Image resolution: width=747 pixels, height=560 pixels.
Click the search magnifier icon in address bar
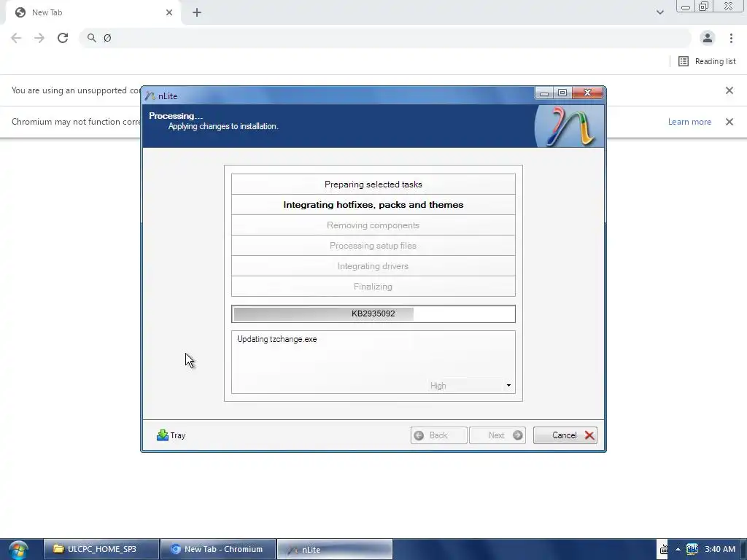click(x=91, y=38)
